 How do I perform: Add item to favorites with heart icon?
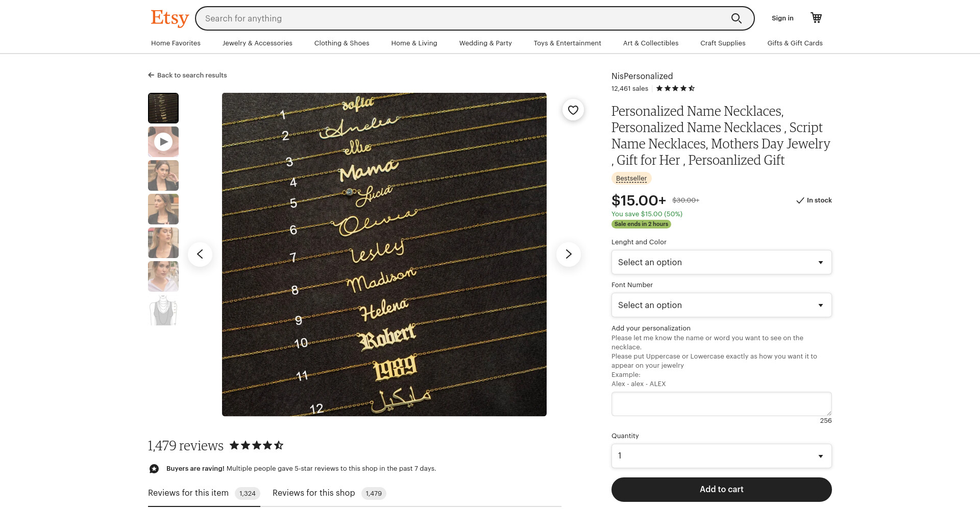(573, 110)
